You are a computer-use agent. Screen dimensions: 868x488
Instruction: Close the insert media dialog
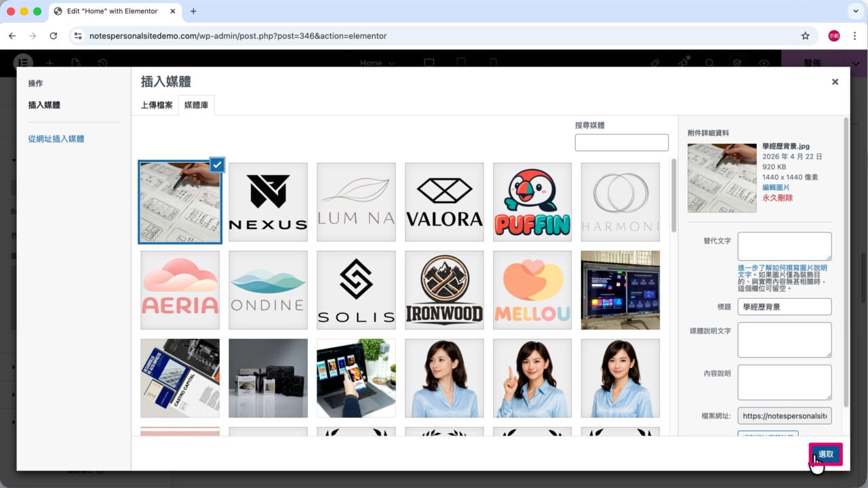pos(835,81)
